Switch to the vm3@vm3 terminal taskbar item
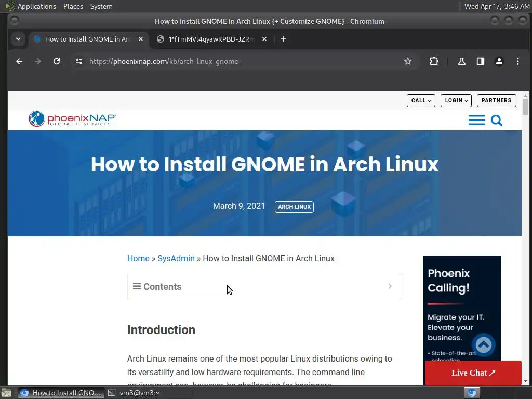Screen dimensions: 532x399 [x=134, y=393]
